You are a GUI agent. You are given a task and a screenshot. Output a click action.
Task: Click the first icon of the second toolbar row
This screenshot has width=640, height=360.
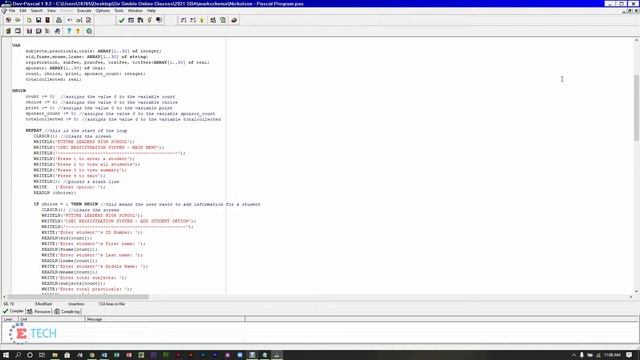tap(8, 31)
